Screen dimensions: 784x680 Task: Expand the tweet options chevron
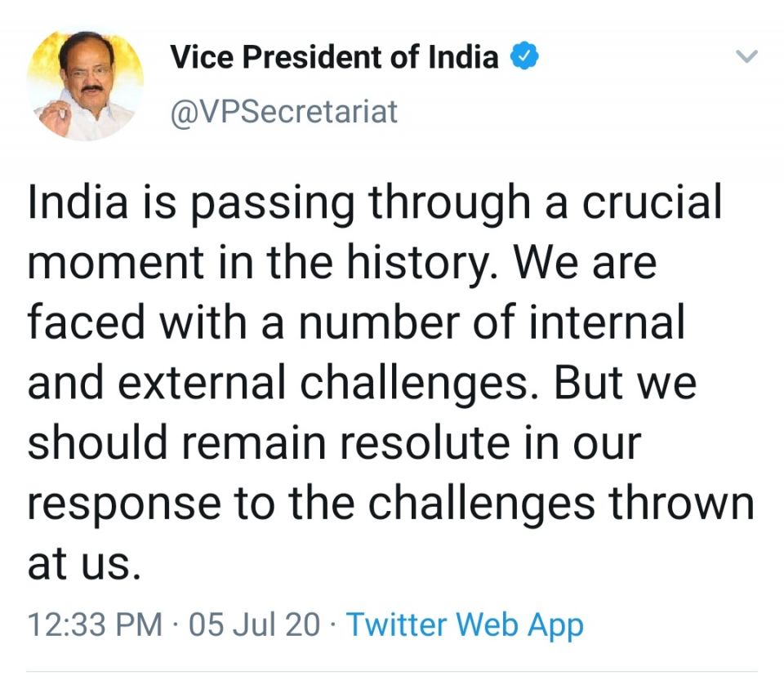747,57
